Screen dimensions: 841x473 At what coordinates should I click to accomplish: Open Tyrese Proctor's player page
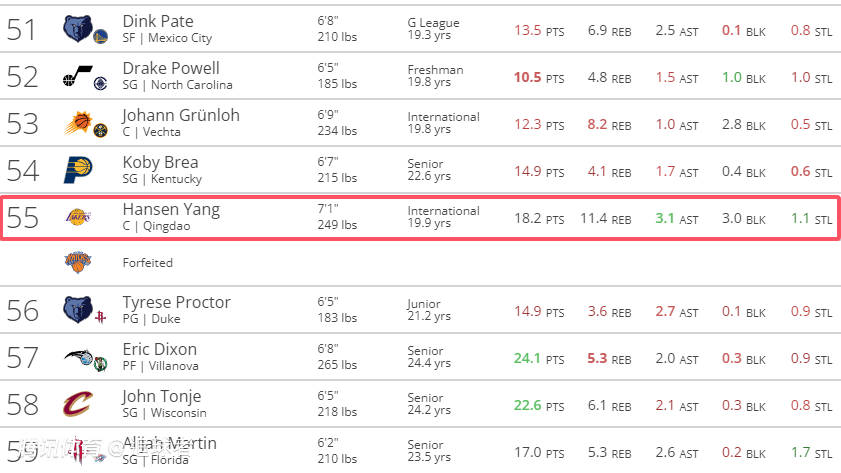176,302
